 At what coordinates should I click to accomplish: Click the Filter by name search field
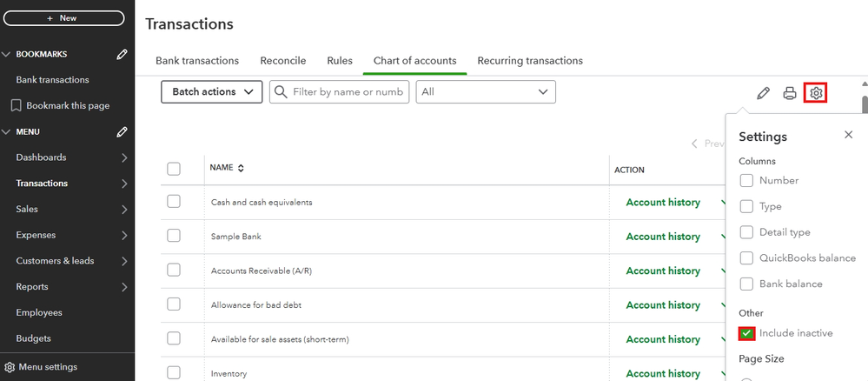pos(348,91)
